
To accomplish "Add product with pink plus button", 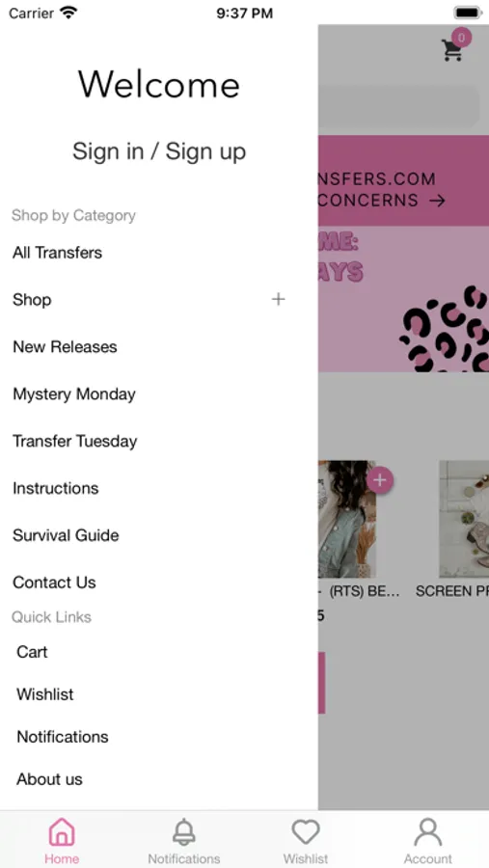I will (x=379, y=480).
